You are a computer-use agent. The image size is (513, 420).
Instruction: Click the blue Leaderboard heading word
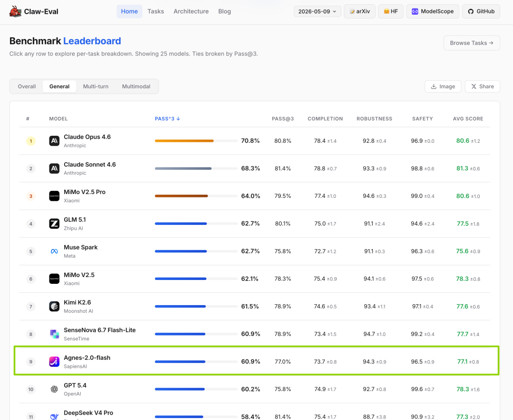tap(92, 41)
